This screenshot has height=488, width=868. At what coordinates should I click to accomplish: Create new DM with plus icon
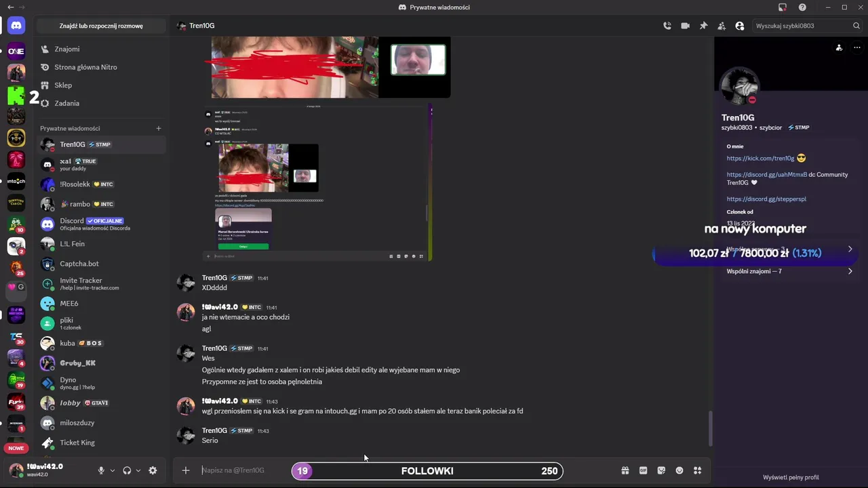pyautogui.click(x=159, y=128)
